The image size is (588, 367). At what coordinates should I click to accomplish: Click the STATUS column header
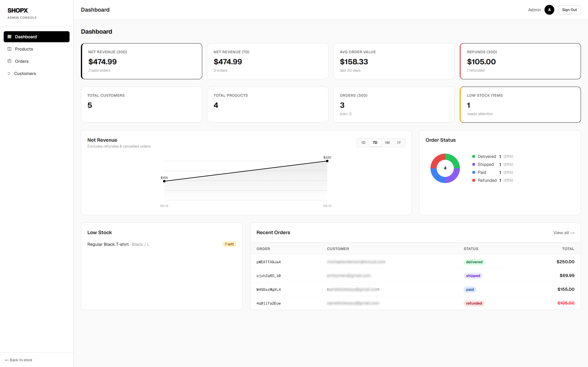pyautogui.click(x=471, y=249)
